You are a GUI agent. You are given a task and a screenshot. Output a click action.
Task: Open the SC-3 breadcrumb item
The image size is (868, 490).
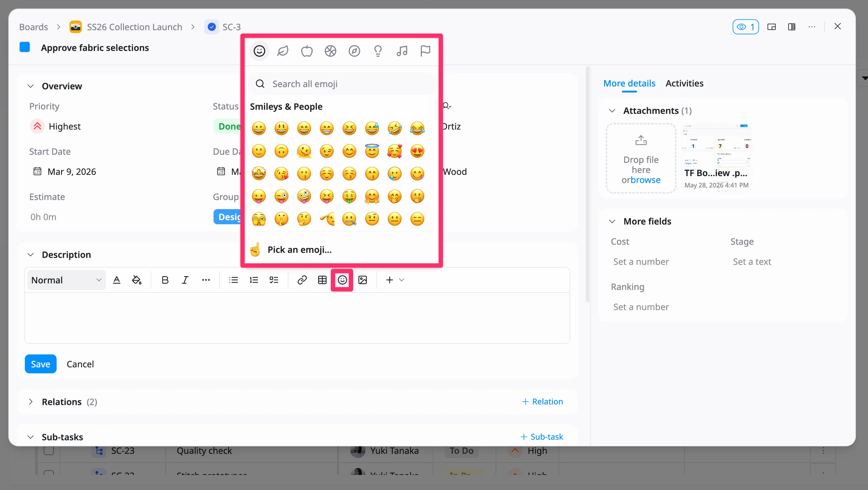[x=231, y=27]
